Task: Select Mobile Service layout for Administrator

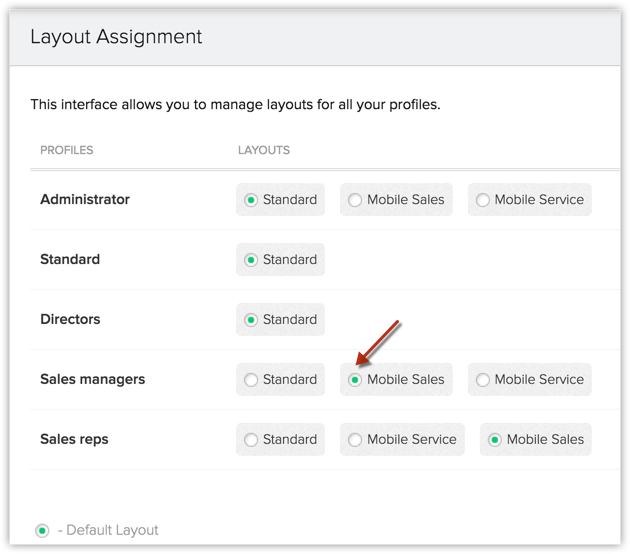Action: tap(483, 200)
